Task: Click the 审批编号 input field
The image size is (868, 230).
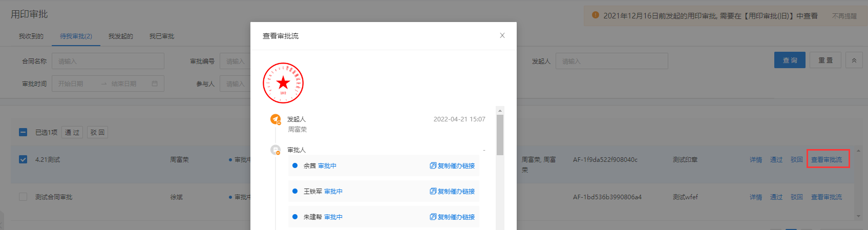Action: tap(235, 61)
